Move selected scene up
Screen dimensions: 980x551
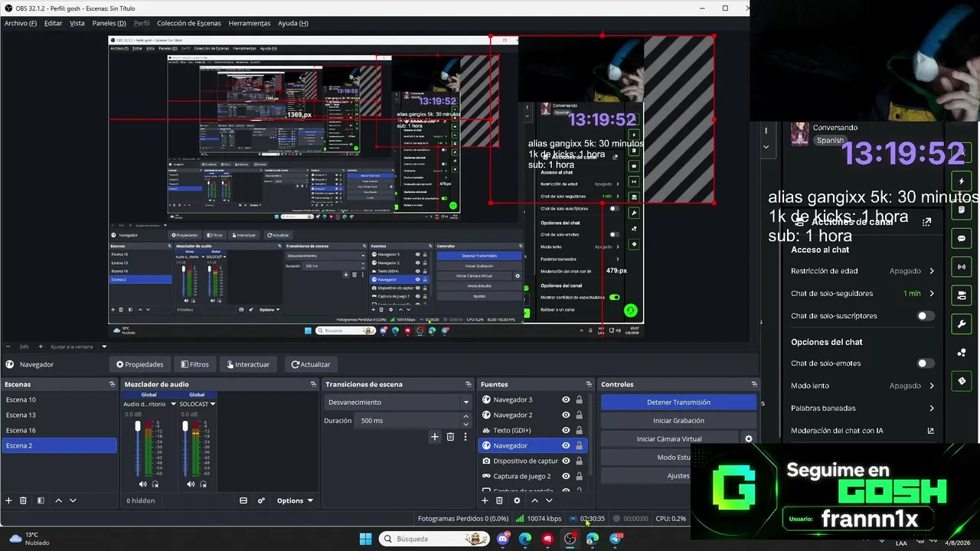(x=58, y=500)
